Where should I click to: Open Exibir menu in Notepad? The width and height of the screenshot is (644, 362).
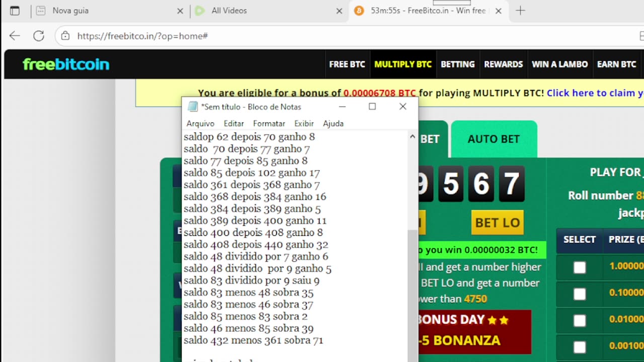pyautogui.click(x=304, y=124)
